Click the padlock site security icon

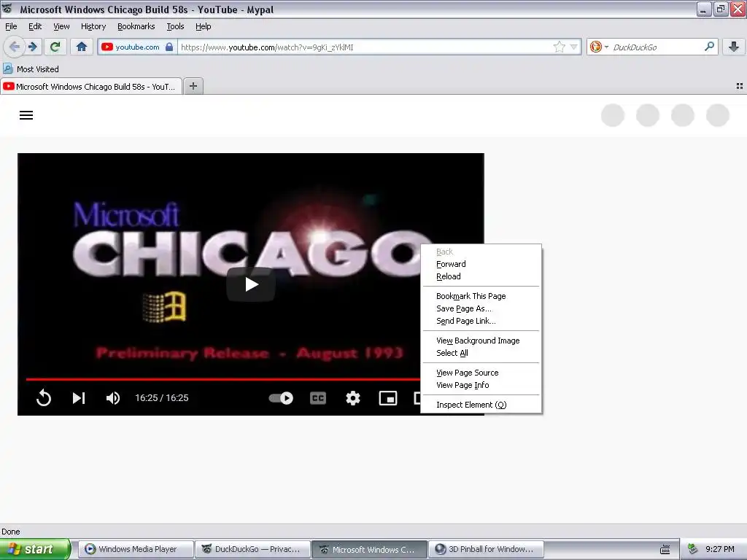[x=169, y=47]
